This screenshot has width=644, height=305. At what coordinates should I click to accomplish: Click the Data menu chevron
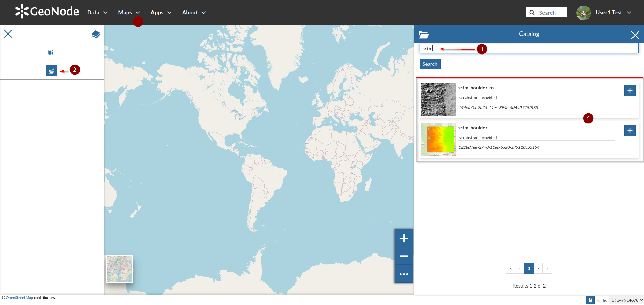click(x=105, y=13)
